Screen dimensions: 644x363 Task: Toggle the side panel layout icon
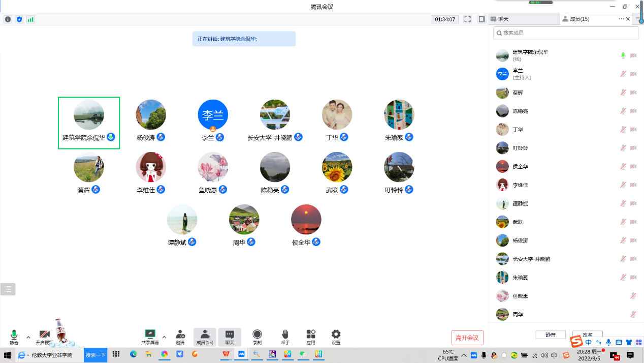click(481, 19)
